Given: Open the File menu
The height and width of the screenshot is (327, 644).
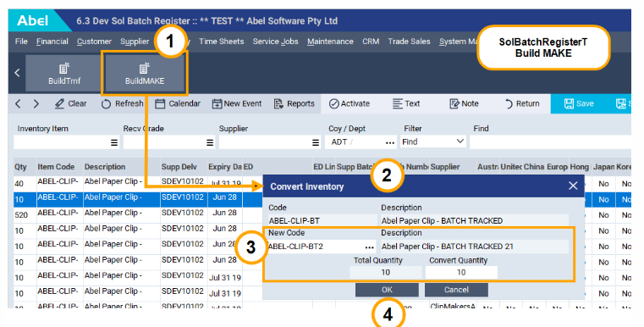Looking at the screenshot, I should [x=21, y=42].
